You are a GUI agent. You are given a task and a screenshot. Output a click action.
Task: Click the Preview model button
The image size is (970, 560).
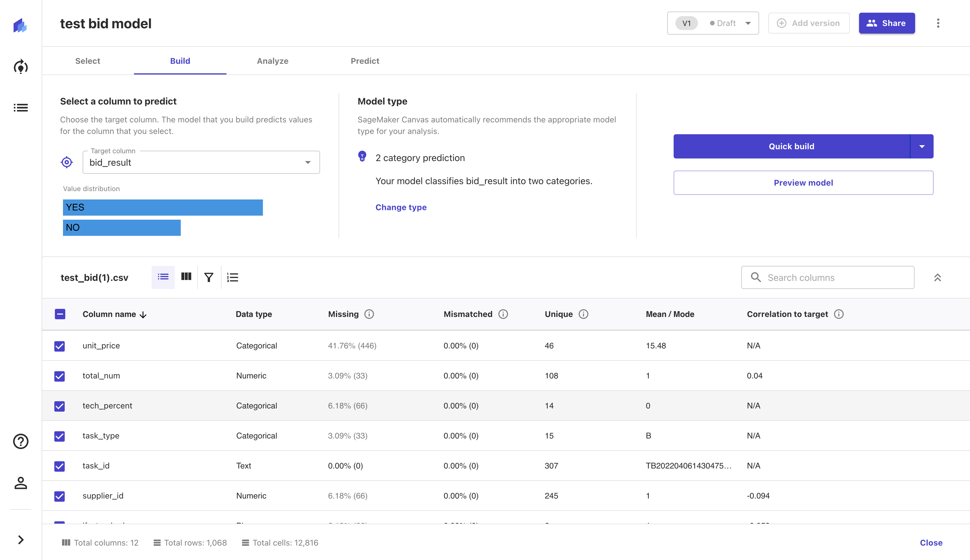click(803, 183)
